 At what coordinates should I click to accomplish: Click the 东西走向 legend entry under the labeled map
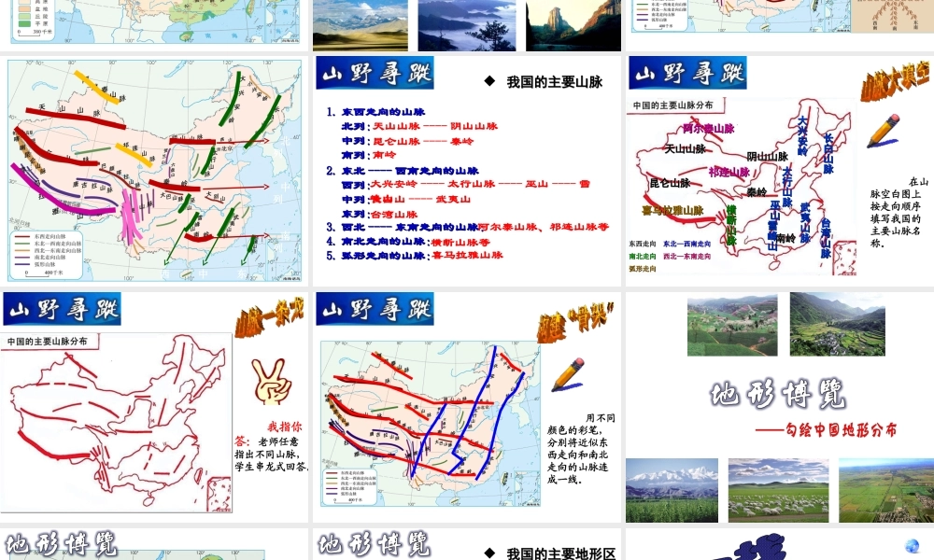point(643,244)
